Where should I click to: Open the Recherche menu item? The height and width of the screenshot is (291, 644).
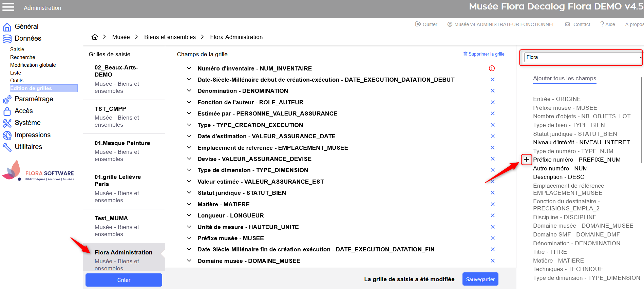pyautogui.click(x=23, y=57)
